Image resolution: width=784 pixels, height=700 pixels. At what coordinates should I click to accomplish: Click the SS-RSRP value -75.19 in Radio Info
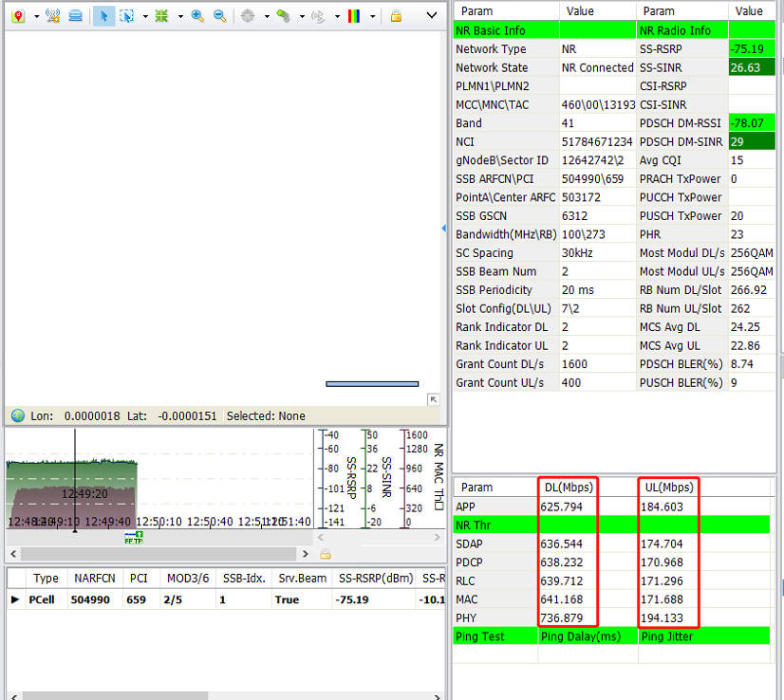(x=752, y=49)
